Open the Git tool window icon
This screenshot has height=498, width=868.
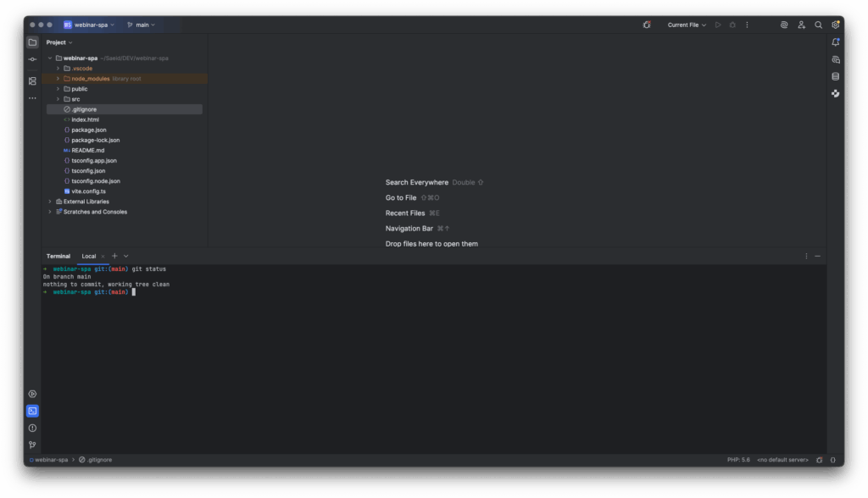click(x=32, y=445)
